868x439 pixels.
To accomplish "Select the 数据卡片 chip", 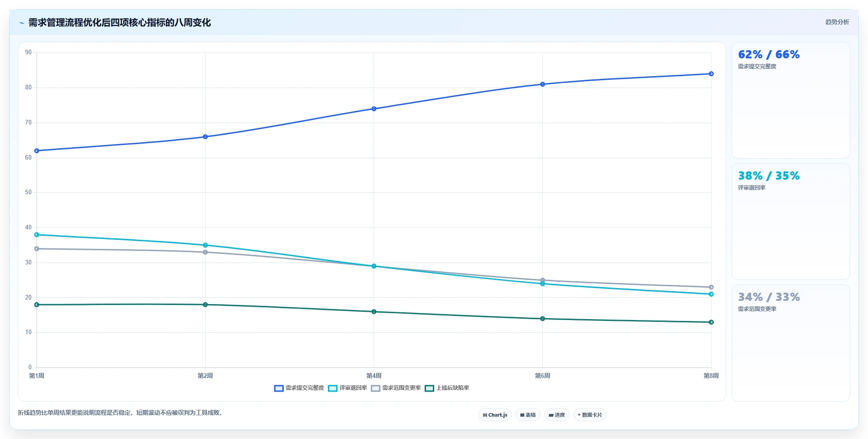I will [x=590, y=415].
